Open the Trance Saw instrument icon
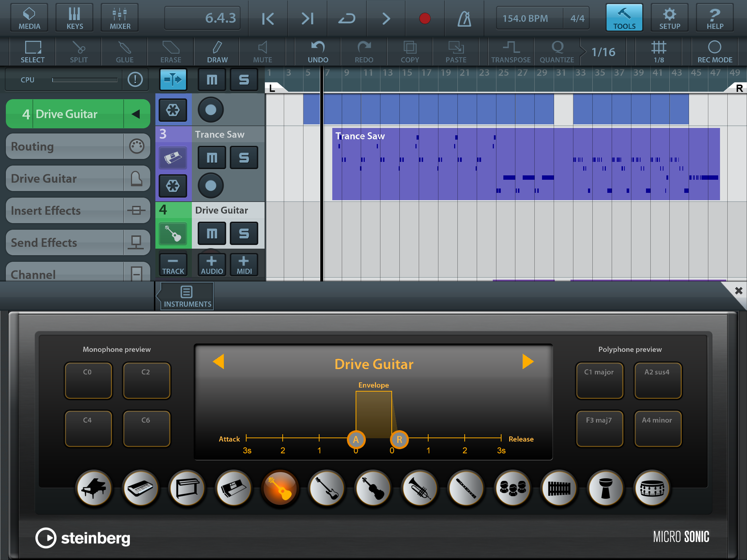The height and width of the screenshot is (560, 747). tap(173, 157)
